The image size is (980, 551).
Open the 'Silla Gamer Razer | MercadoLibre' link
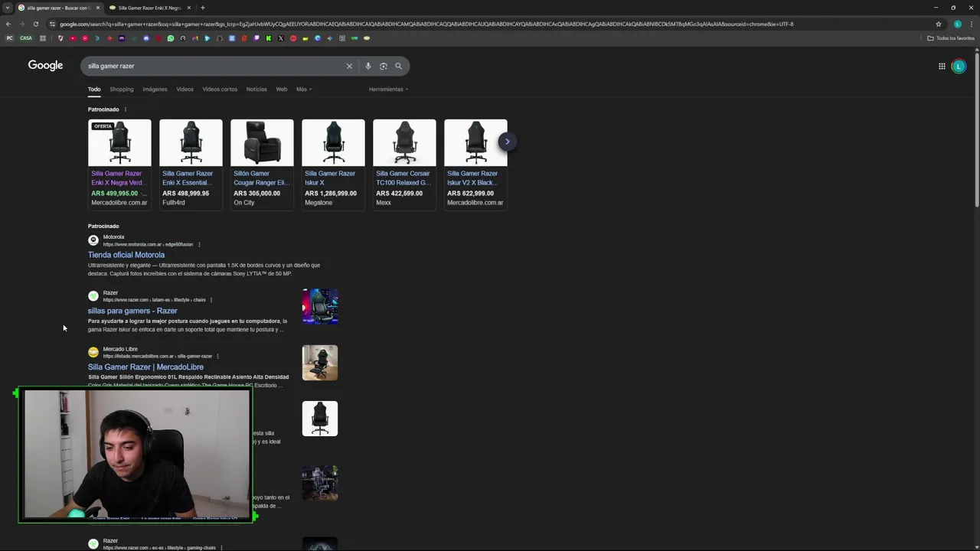click(x=145, y=367)
